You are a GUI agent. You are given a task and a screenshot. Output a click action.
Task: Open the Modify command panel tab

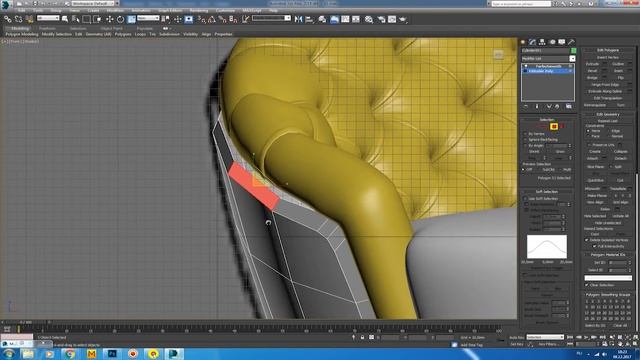[x=533, y=42]
